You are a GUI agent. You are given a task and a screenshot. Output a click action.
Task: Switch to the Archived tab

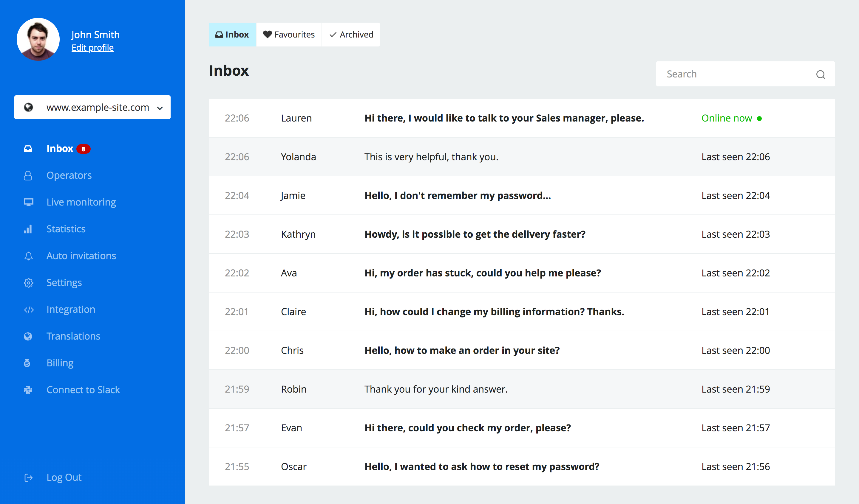coord(351,34)
